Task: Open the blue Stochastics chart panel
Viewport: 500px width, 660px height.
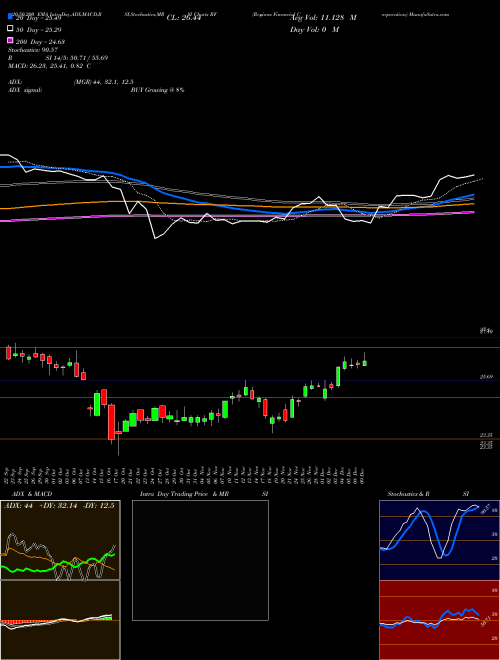Action: pyautogui.click(x=439, y=540)
